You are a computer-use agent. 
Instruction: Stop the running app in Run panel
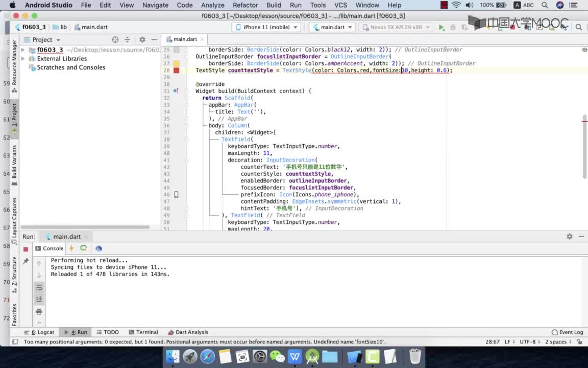tap(26, 249)
